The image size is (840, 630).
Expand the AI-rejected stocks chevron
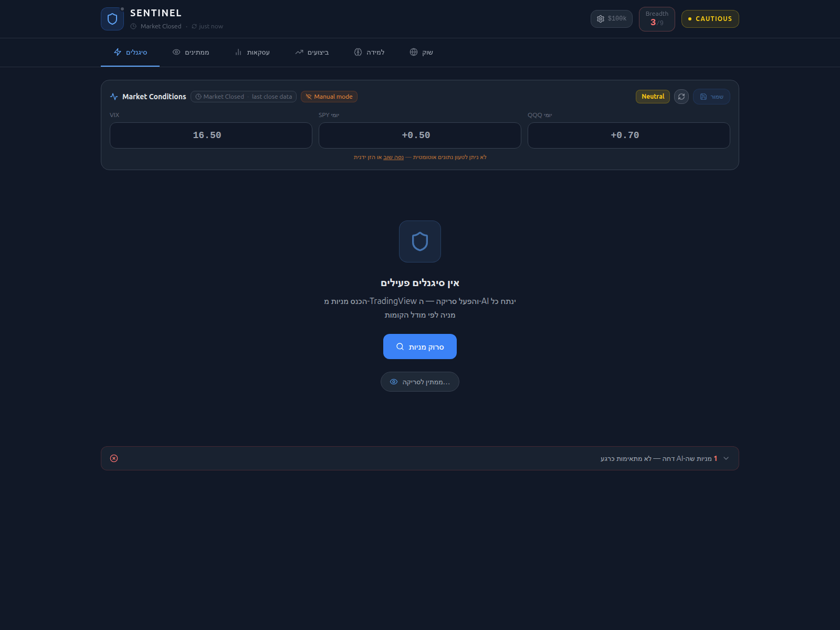click(x=726, y=458)
